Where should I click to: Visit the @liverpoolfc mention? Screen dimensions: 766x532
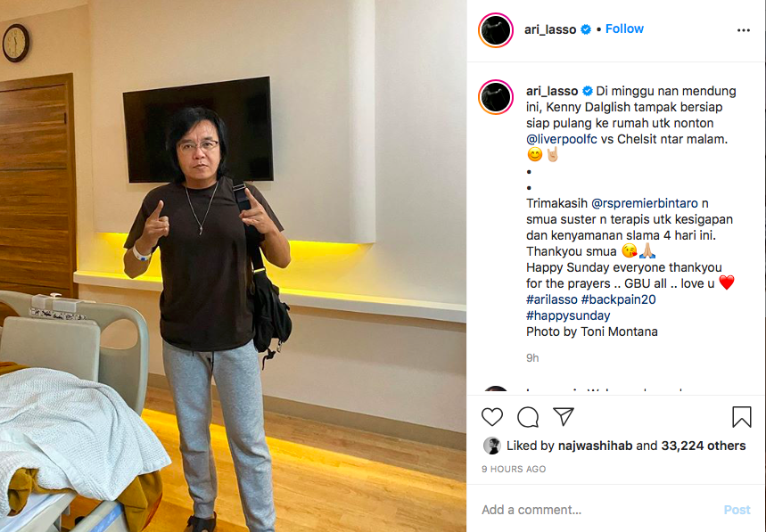[561, 139]
